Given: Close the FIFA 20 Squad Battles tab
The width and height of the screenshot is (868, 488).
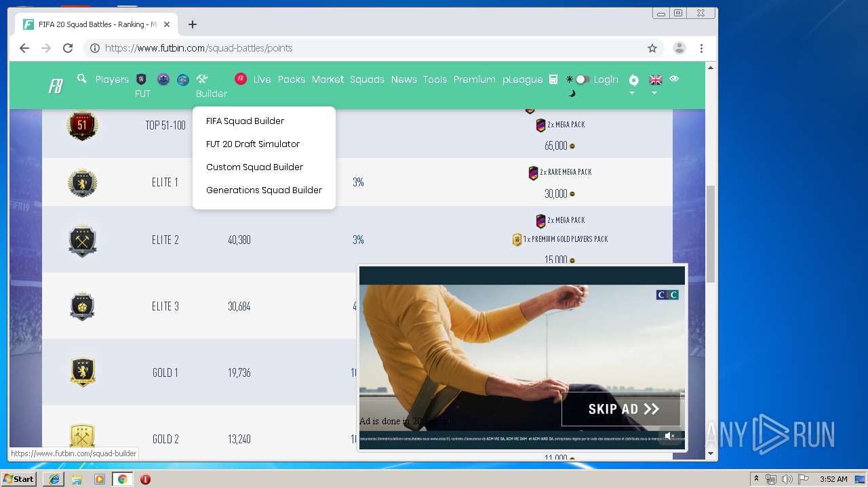Looking at the screenshot, I should (x=167, y=24).
